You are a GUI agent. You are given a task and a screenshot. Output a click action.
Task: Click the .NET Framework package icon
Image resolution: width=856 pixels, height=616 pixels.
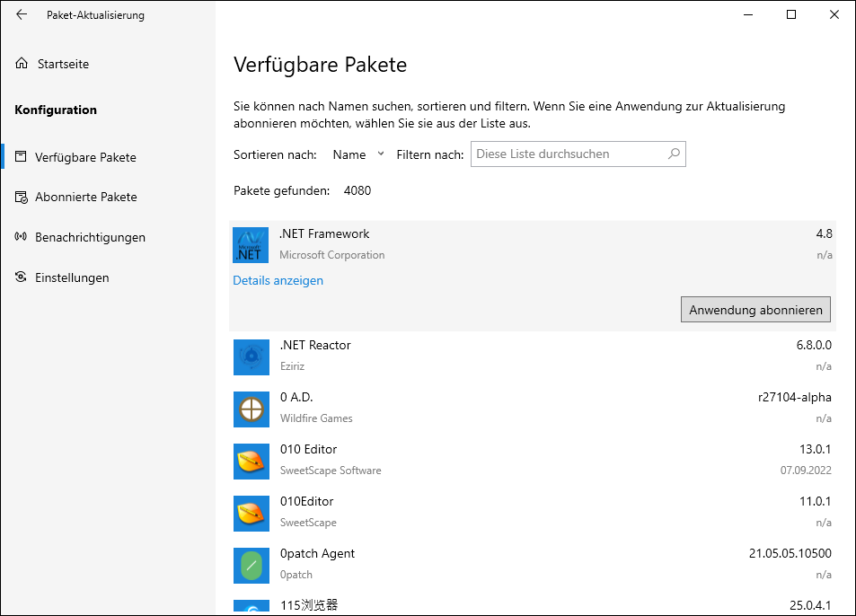[x=251, y=245]
